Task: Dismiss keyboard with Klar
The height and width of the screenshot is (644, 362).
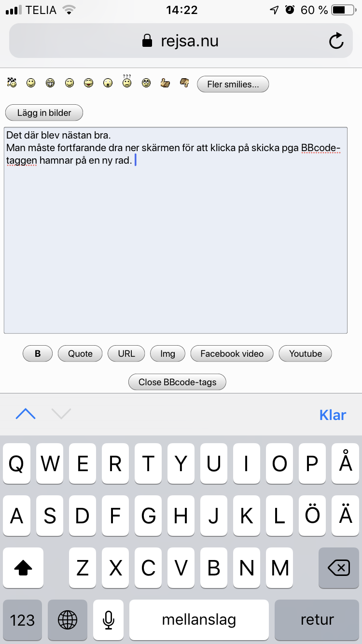Action: (333, 415)
